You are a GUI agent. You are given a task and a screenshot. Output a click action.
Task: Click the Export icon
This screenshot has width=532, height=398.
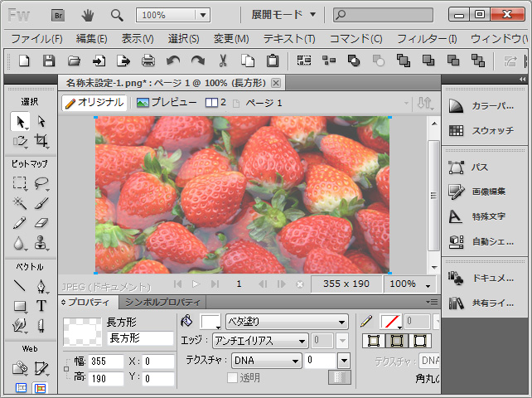pyautogui.click(x=123, y=61)
